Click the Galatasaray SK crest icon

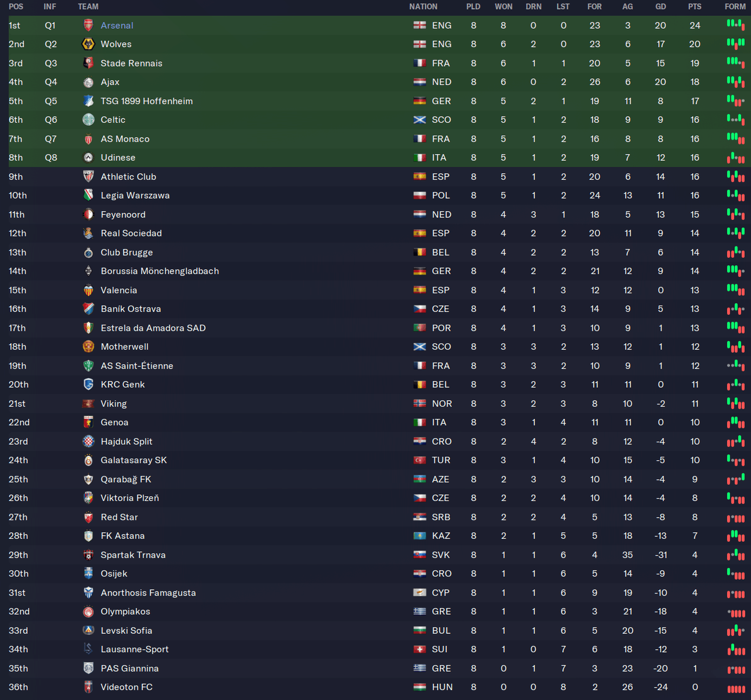pyautogui.click(x=88, y=460)
